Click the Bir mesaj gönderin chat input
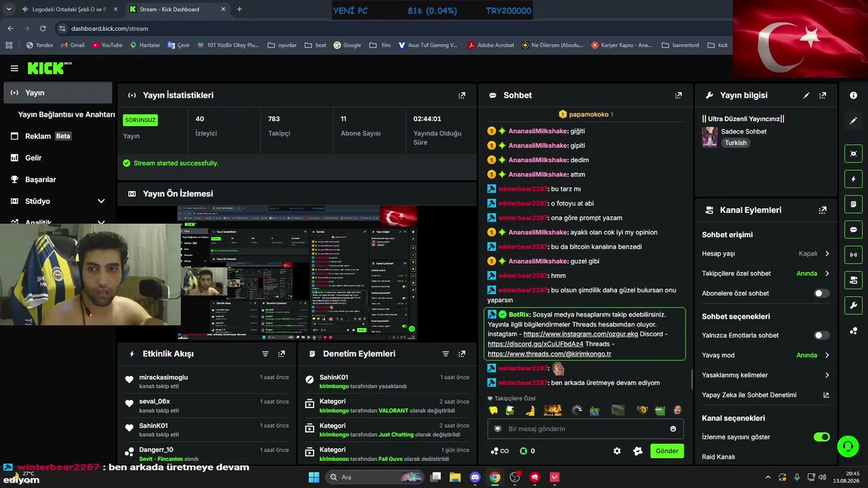 585,429
